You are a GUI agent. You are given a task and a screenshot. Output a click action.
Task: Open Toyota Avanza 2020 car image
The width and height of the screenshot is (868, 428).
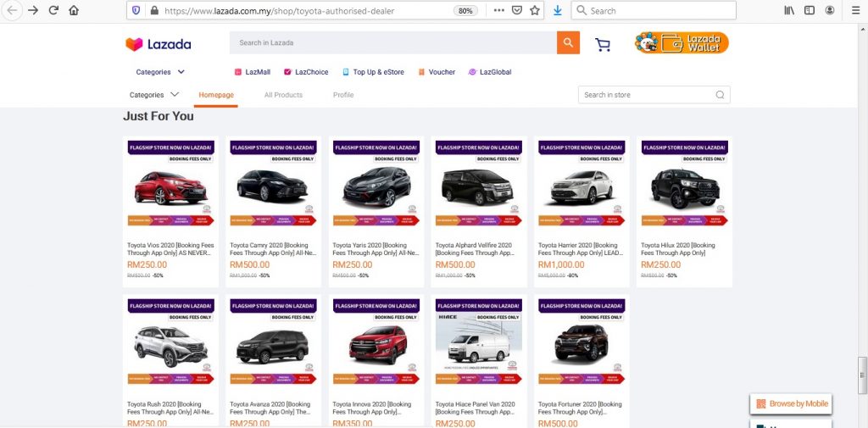click(274, 342)
